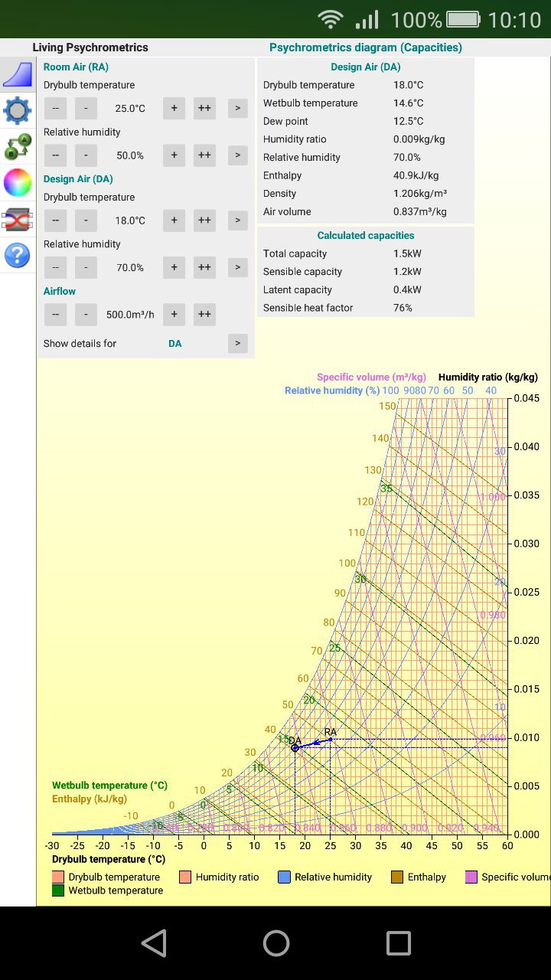Image resolution: width=551 pixels, height=980 pixels.
Task: Open the settings gear sidebar icon
Action: [x=18, y=110]
